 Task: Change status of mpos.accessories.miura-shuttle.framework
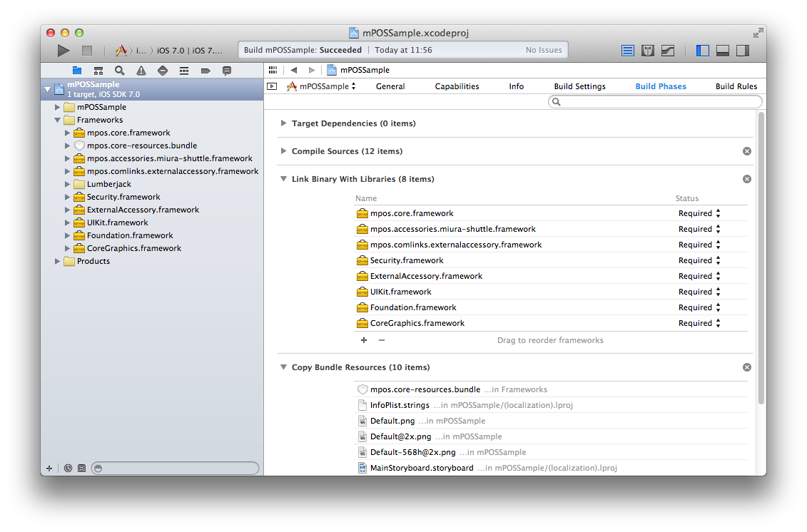coord(699,229)
